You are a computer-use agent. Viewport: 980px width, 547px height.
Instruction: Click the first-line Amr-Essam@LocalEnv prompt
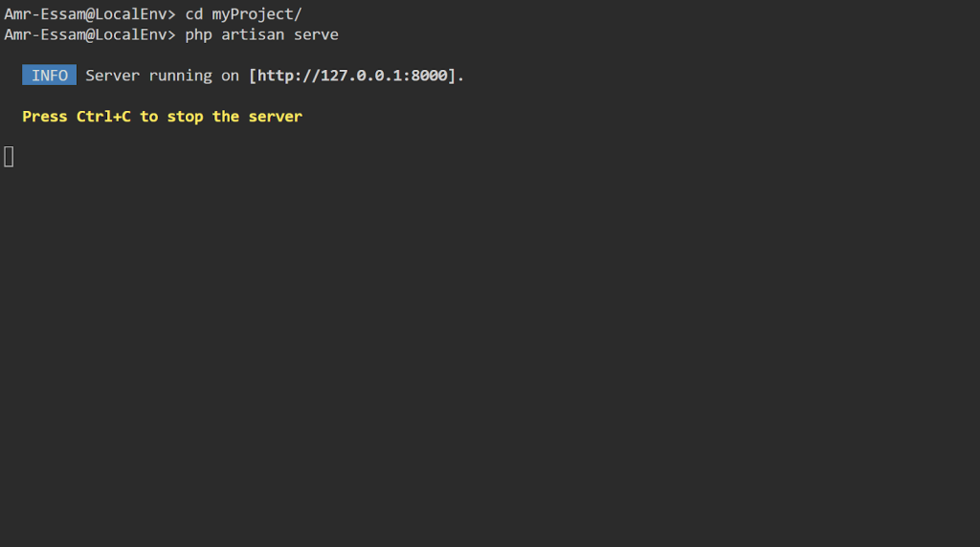[x=89, y=14]
